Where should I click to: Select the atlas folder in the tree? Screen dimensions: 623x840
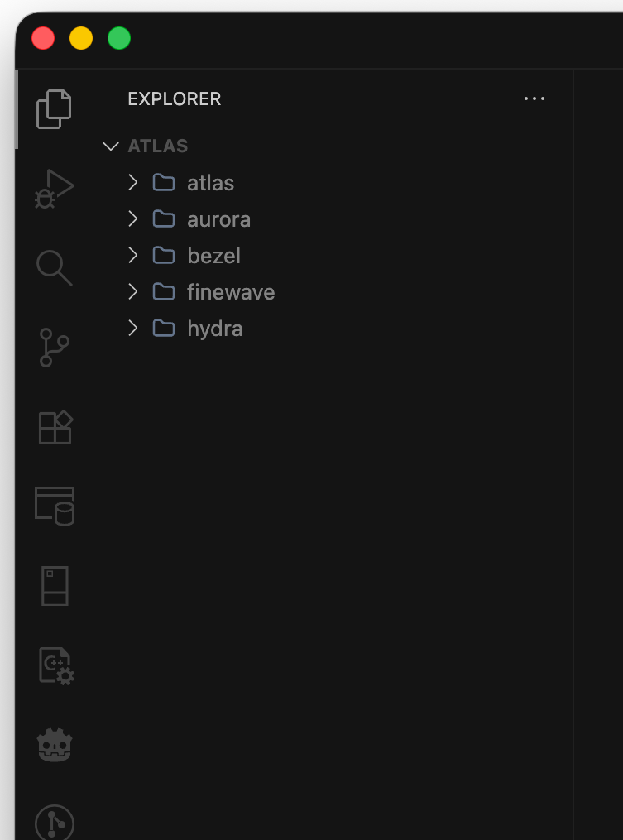[x=210, y=182]
